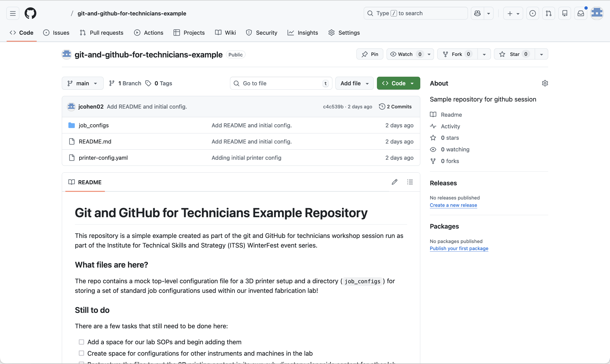Expand the Star button dropdown arrow

tap(541, 54)
